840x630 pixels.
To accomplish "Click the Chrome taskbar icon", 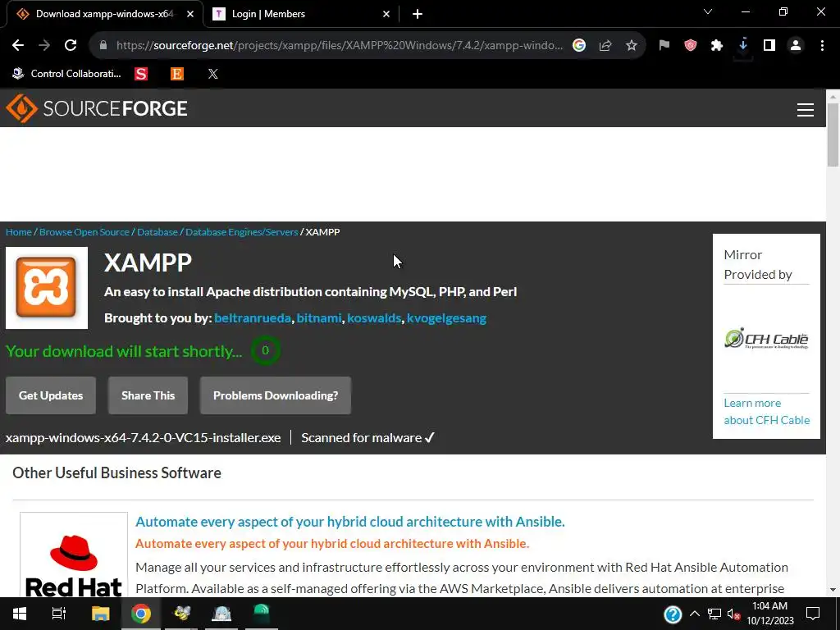I will [141, 614].
